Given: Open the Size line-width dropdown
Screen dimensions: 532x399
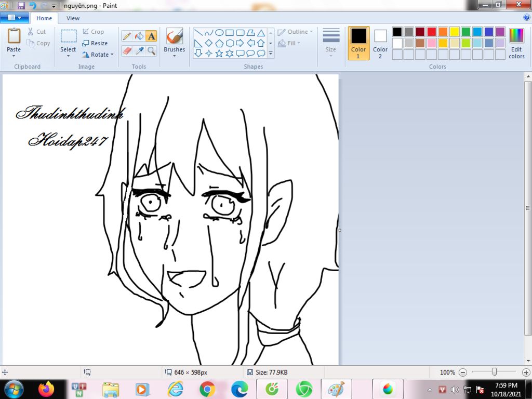Looking at the screenshot, I should tap(331, 43).
